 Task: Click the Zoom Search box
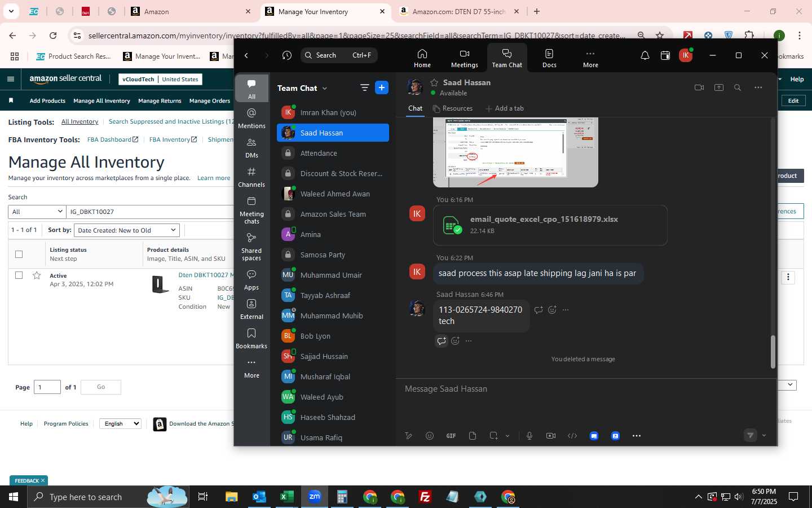(339, 55)
